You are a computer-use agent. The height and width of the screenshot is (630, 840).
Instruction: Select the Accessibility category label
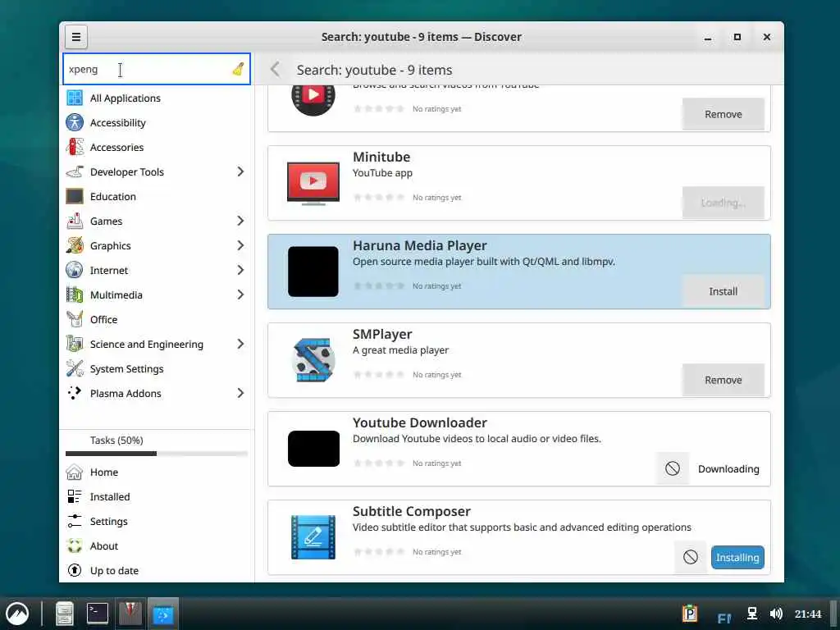coord(118,123)
